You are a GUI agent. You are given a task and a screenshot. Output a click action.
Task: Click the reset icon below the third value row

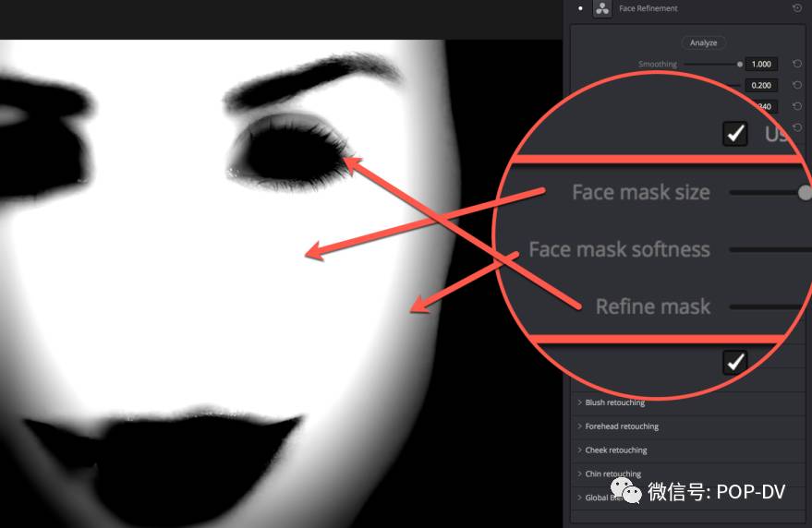796,126
